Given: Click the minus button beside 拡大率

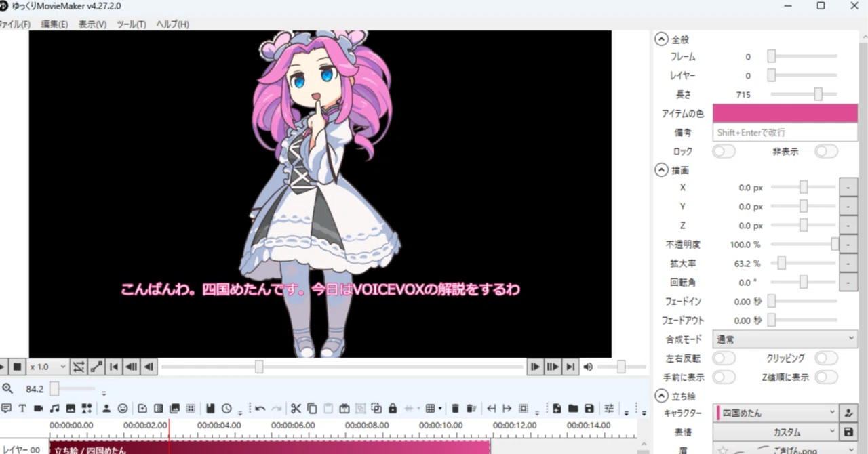Looking at the screenshot, I should coord(849,263).
